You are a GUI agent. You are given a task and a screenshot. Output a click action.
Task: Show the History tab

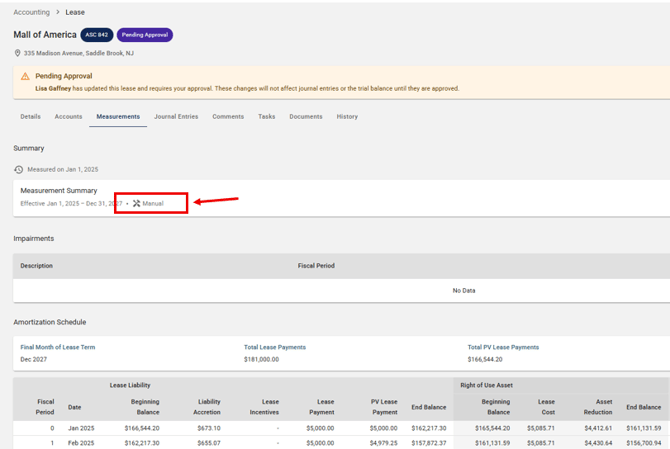pos(347,117)
